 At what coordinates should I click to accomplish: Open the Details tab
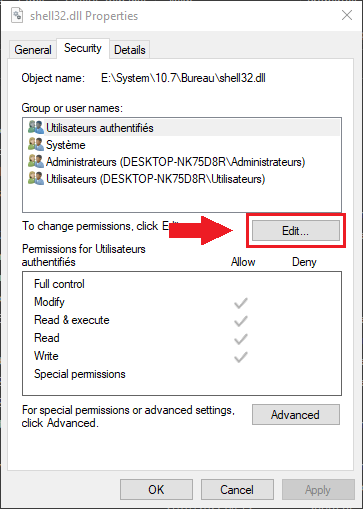coord(130,50)
